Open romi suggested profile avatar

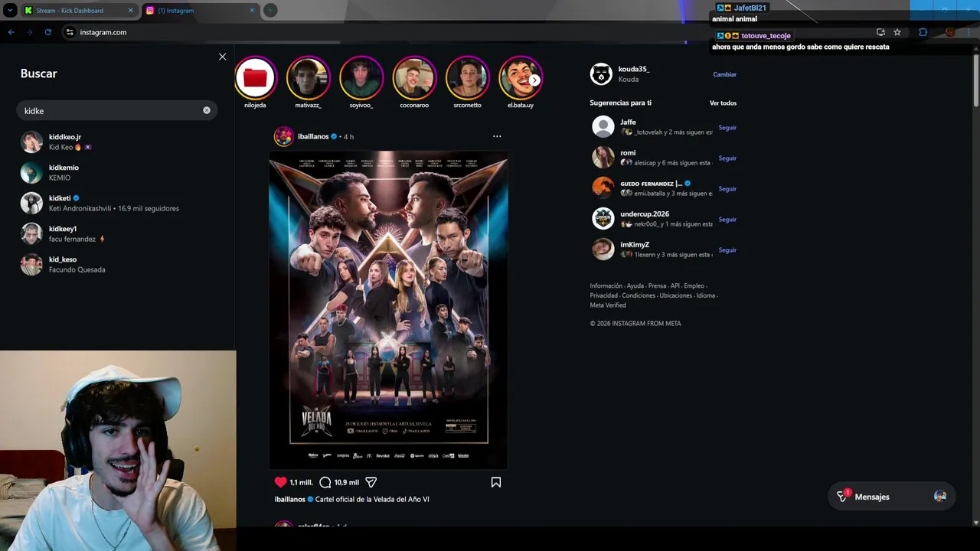603,157
